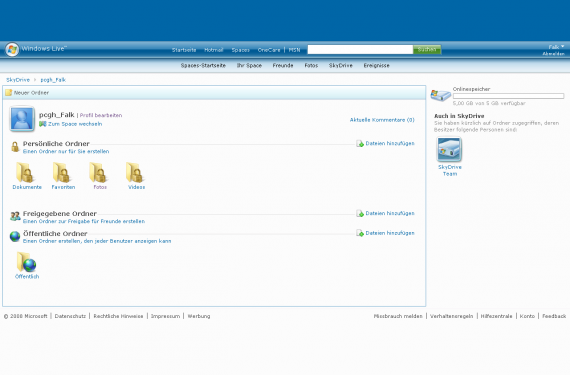Click the people icon beside Freigegebene Ordner
The width and height of the screenshot is (570, 375).
[15, 217]
